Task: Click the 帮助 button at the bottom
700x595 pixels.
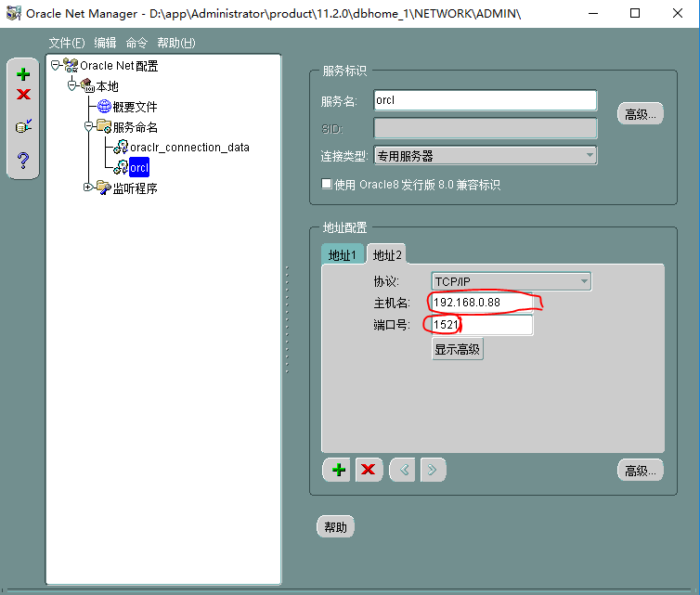Action: coord(335,527)
